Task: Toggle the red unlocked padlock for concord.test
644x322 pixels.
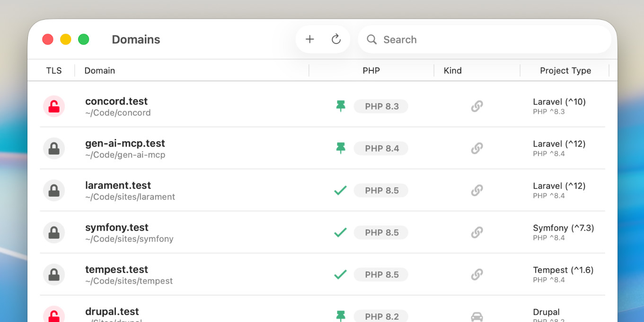Action: [x=54, y=106]
